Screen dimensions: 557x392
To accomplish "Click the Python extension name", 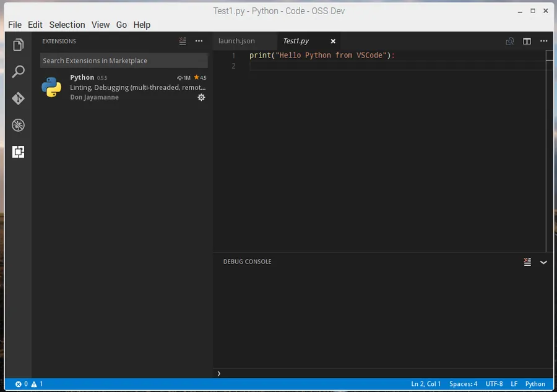I will pyautogui.click(x=82, y=77).
